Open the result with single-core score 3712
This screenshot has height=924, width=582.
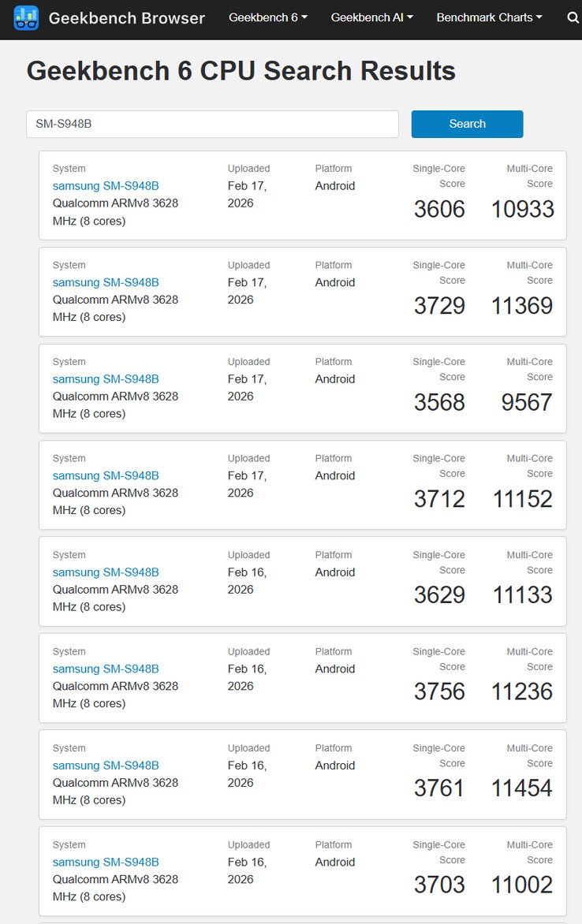[x=106, y=475]
